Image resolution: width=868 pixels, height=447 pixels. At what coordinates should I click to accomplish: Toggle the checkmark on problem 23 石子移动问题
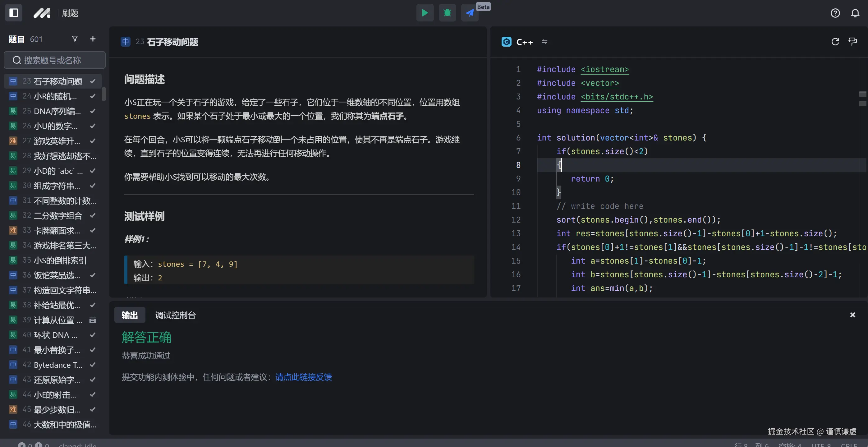pos(93,81)
